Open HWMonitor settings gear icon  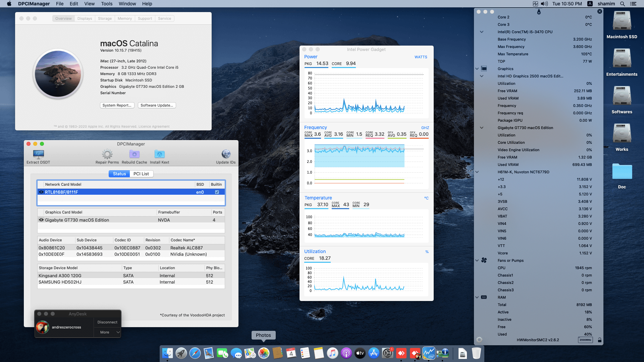coord(479,340)
